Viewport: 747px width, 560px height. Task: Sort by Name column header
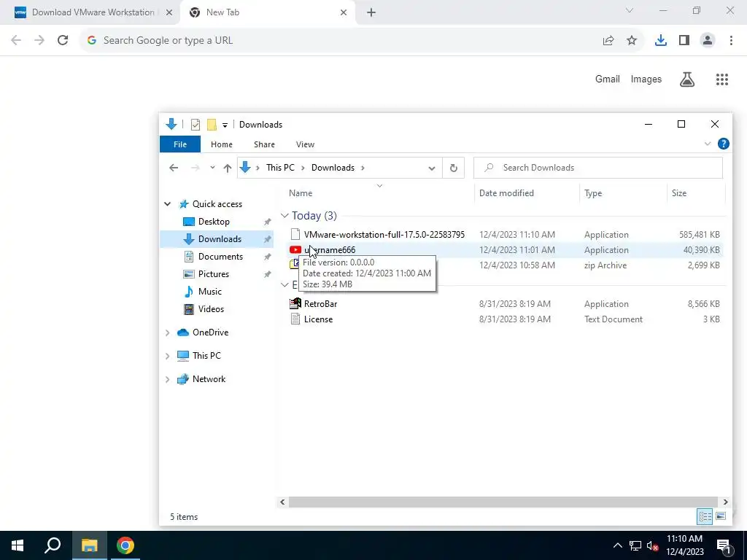(301, 192)
